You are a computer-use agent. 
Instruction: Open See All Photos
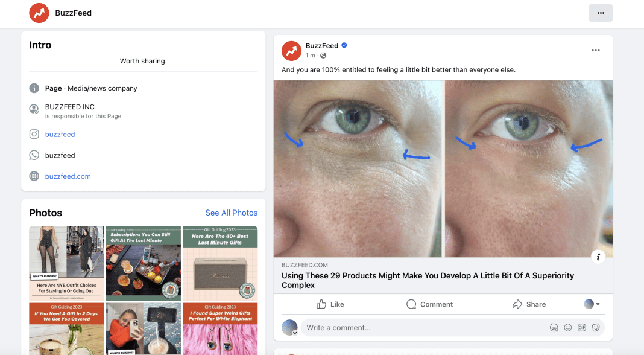tap(231, 213)
